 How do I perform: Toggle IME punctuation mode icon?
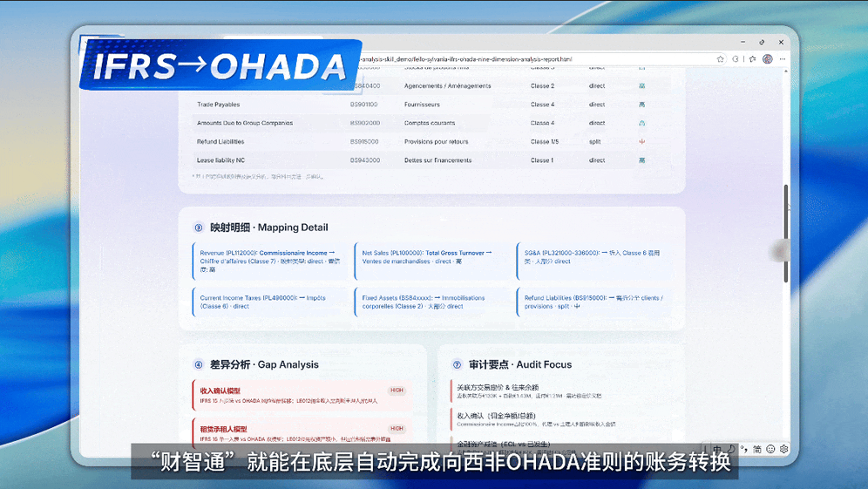tap(744, 449)
